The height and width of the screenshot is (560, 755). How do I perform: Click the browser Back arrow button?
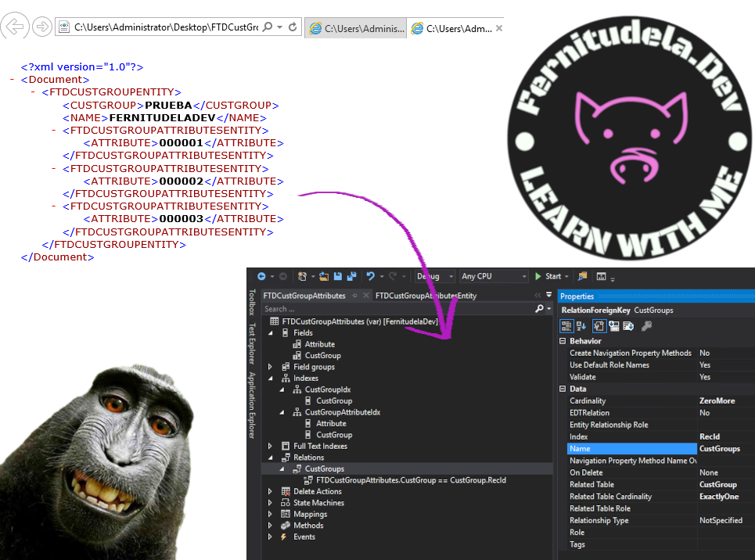15,27
